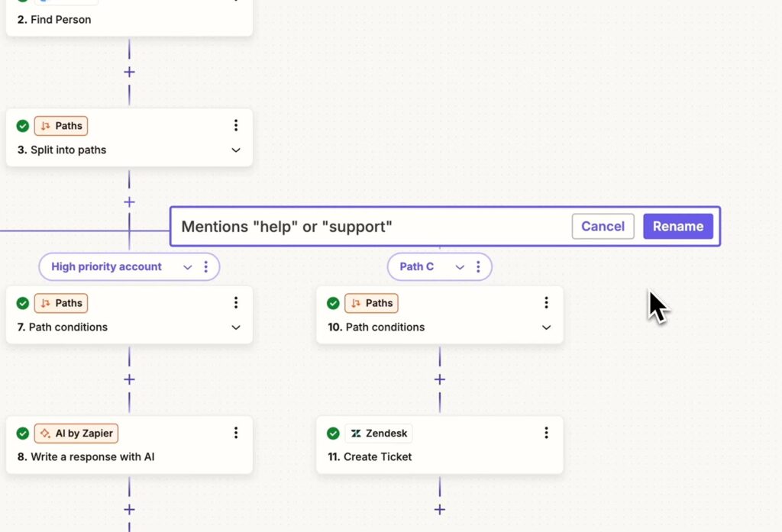Click green checkmark on Split into paths step
The image size is (782, 532).
(22, 126)
